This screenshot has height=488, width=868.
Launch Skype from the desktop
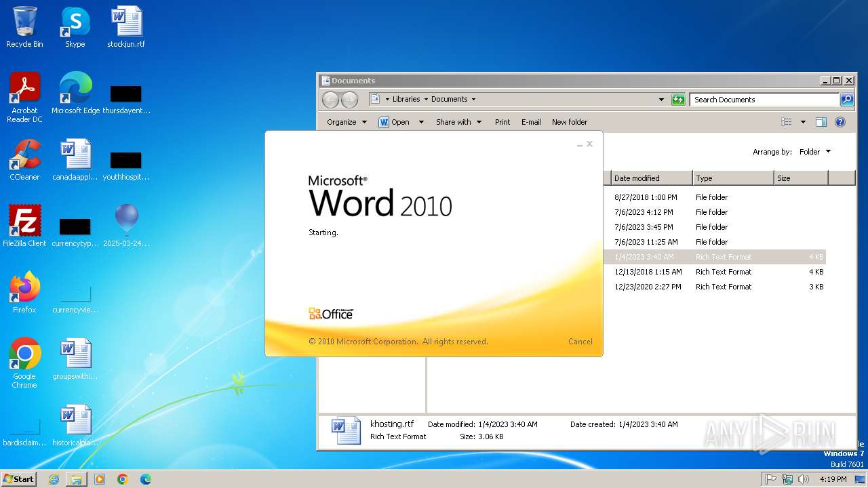(x=75, y=27)
